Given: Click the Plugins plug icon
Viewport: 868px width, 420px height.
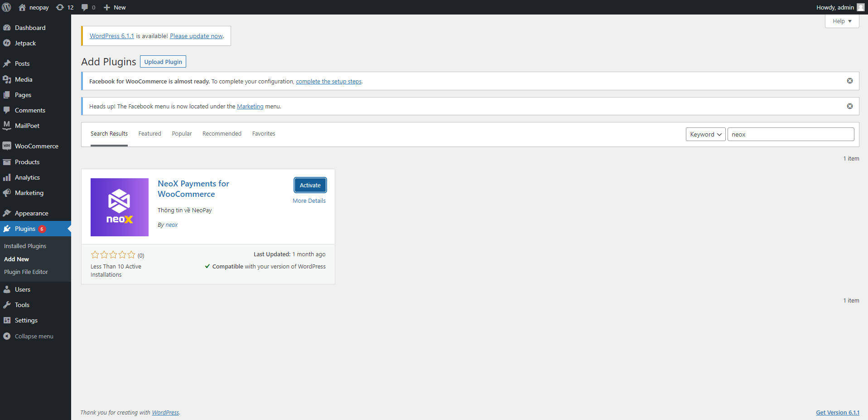Looking at the screenshot, I should pos(7,229).
